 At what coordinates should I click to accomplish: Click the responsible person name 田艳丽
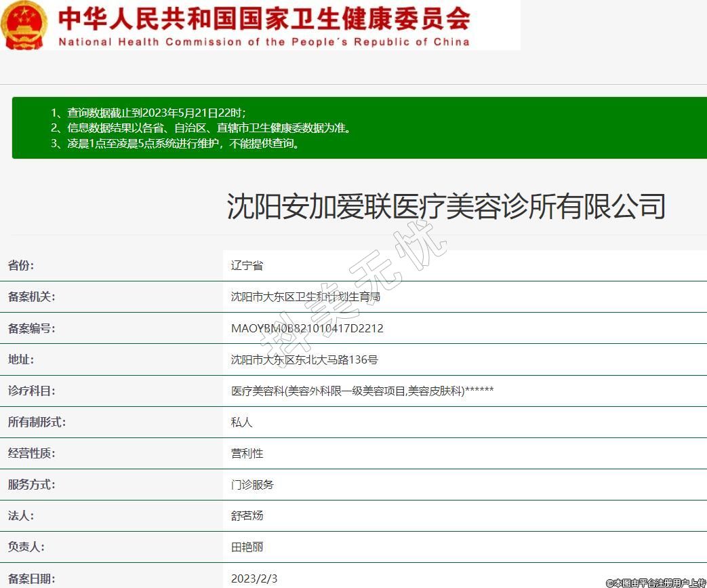click(247, 547)
